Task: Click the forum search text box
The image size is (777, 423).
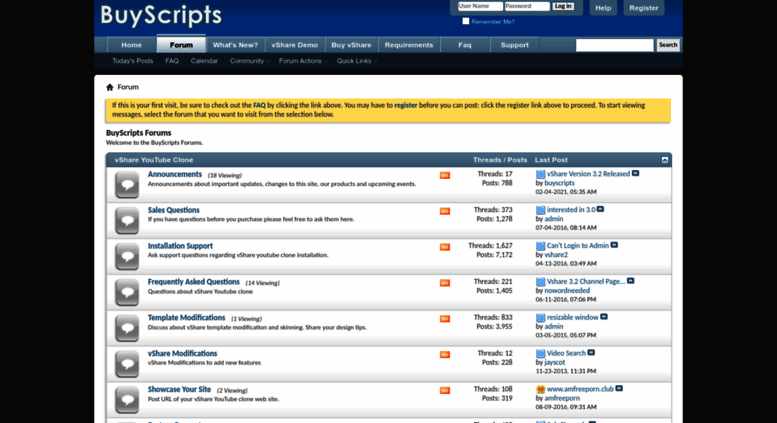Action: tap(614, 45)
